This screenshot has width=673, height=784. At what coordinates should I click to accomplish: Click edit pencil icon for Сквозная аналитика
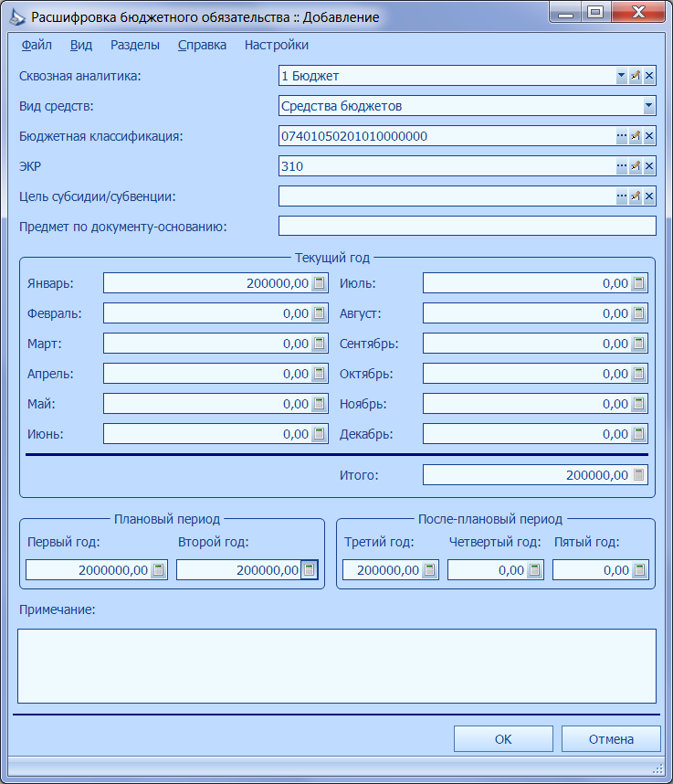[x=635, y=76]
